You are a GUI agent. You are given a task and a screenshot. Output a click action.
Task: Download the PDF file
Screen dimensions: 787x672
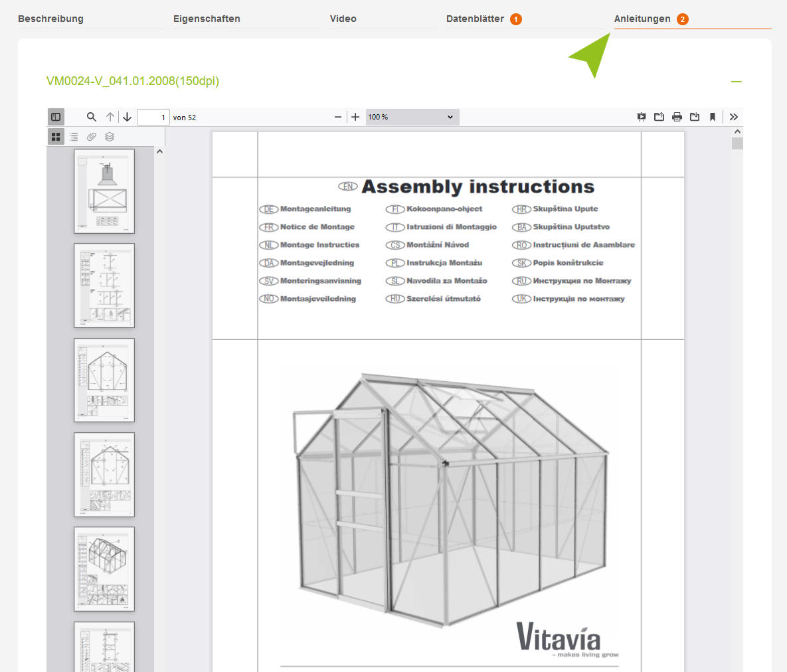695,117
